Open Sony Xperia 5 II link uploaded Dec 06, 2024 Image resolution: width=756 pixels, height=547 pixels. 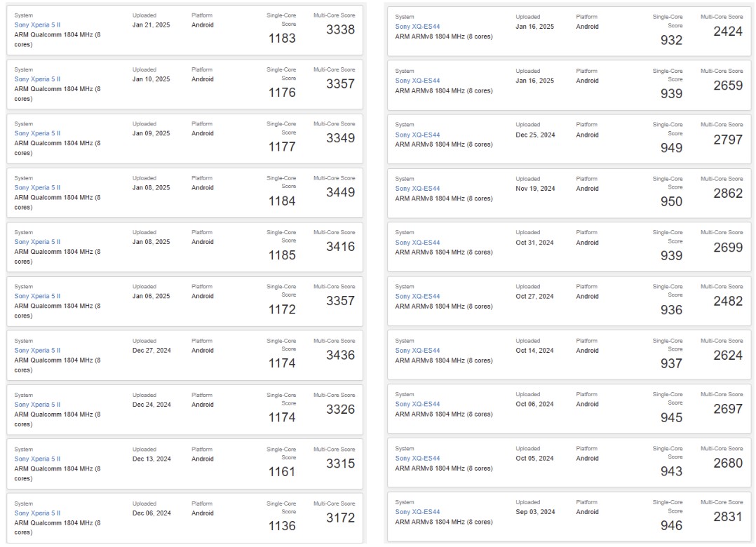point(37,513)
